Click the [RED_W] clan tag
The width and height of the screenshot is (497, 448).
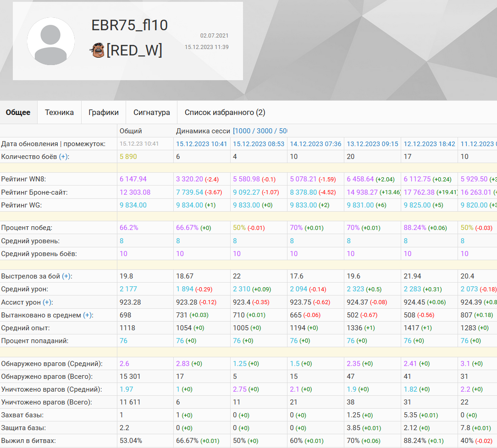134,50
